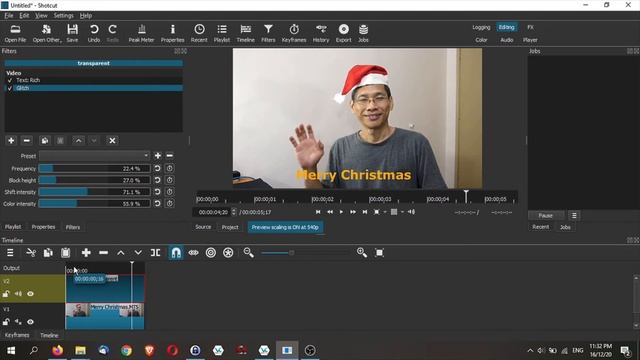Open the Open Other toolbar button
This screenshot has height=360, width=640.
47,33
